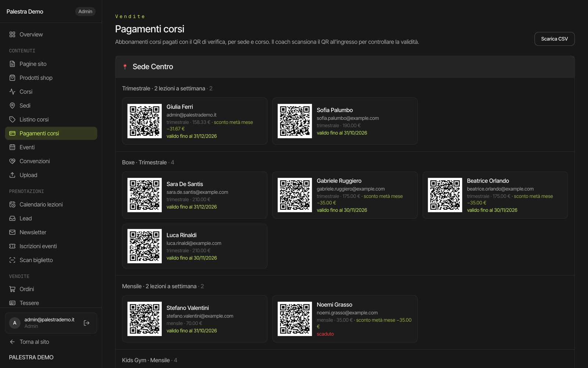Click the Tessere card icon

pyautogui.click(x=12, y=303)
